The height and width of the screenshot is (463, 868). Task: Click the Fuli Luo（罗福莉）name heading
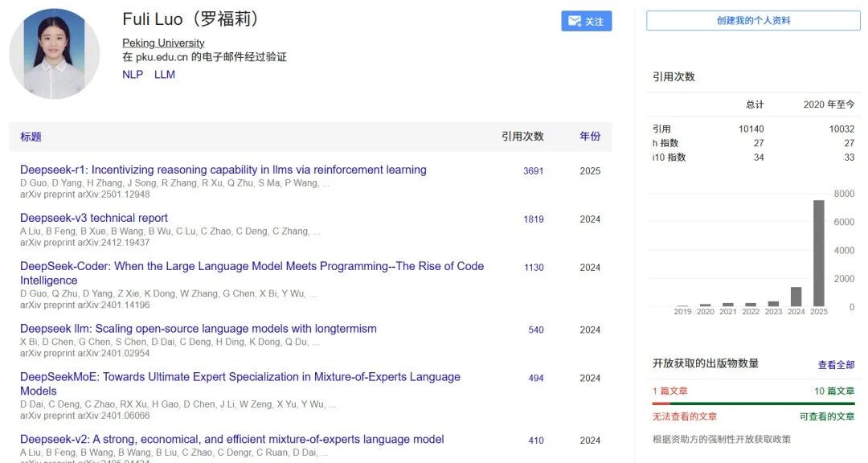click(x=191, y=18)
